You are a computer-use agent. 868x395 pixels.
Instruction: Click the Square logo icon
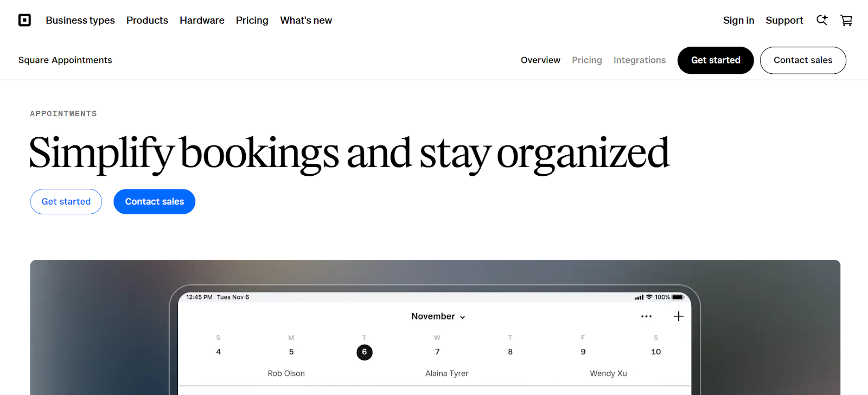pyautogui.click(x=24, y=20)
